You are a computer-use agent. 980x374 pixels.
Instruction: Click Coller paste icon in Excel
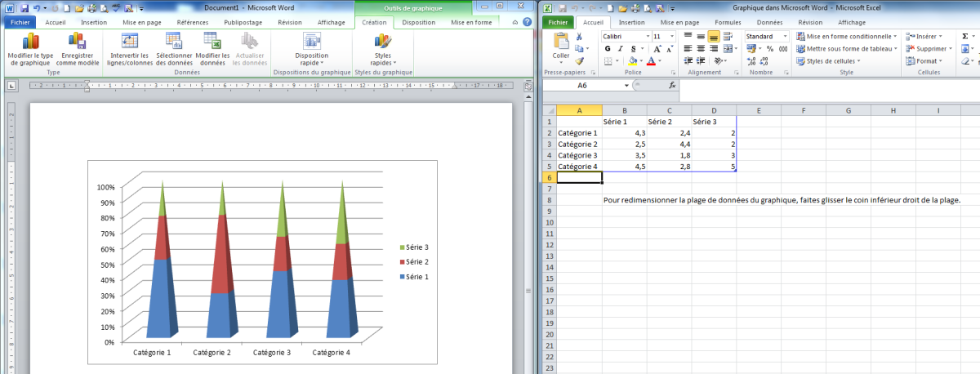click(x=561, y=41)
